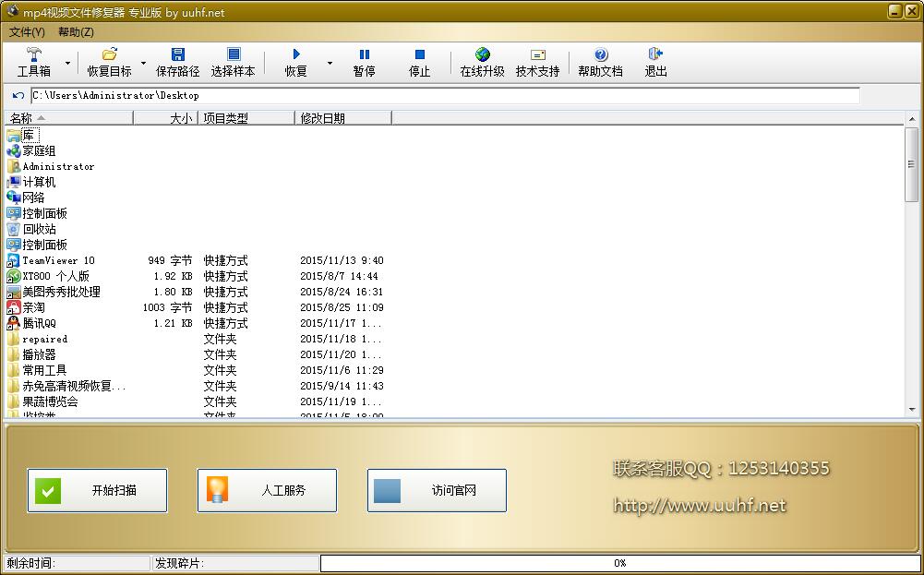This screenshot has width=924, height=575.
Task: Open the 工具箱 toolbox tool
Action: (33, 63)
